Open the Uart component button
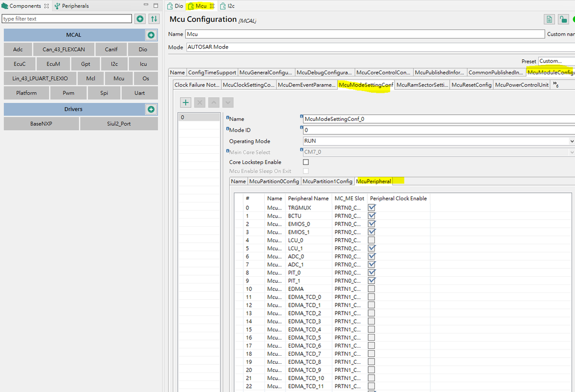Screen dimensions: 575x392 coord(139,93)
